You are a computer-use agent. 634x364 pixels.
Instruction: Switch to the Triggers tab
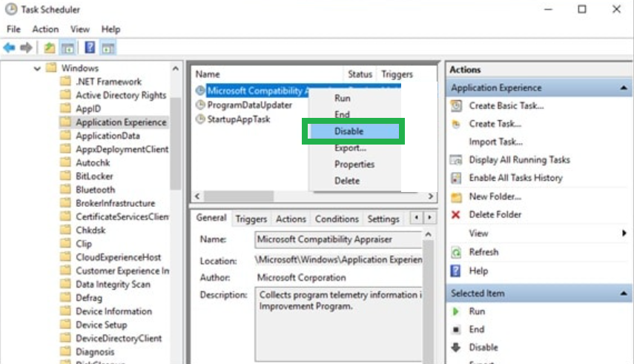click(251, 219)
